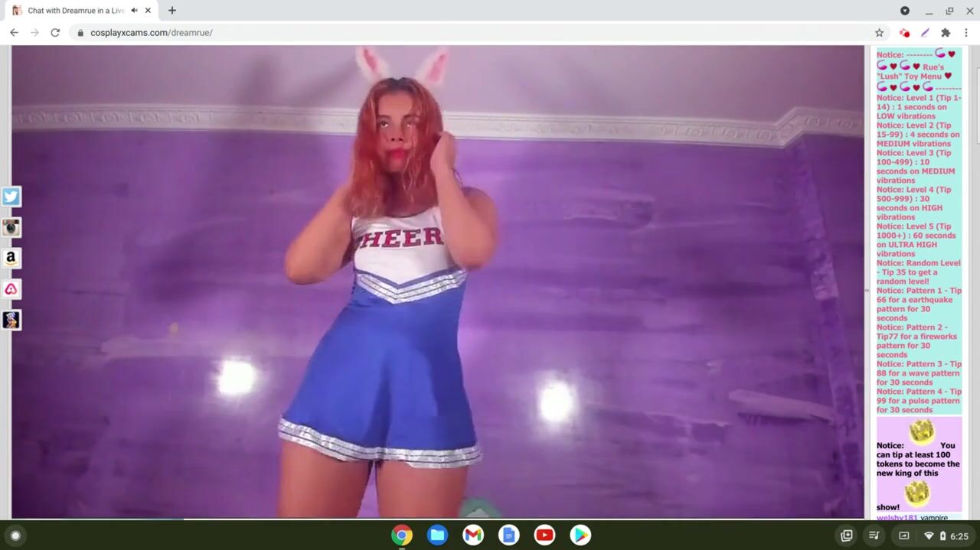This screenshot has width=980, height=550.
Task: Toggle the red extension icon in toolbar
Action: click(x=904, y=33)
